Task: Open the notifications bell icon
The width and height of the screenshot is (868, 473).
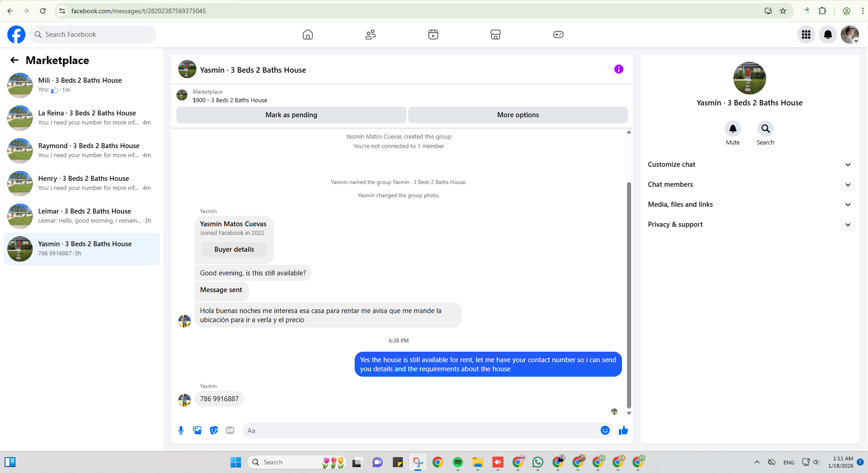Action: (828, 35)
